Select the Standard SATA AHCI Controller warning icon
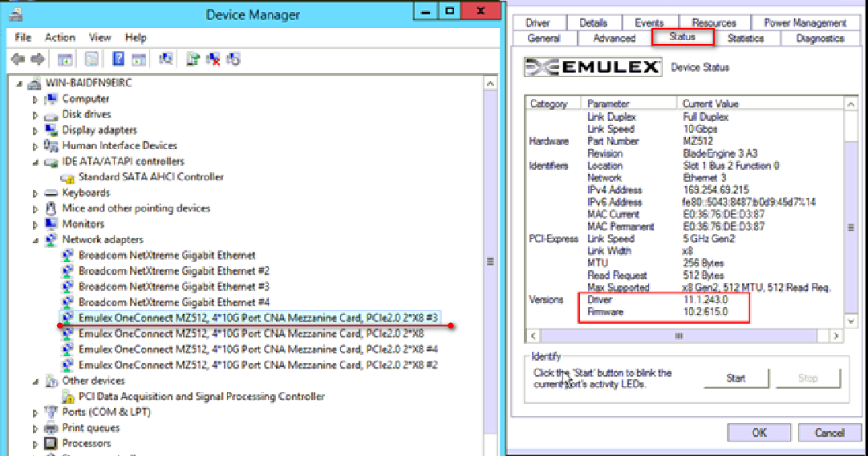 67,177
